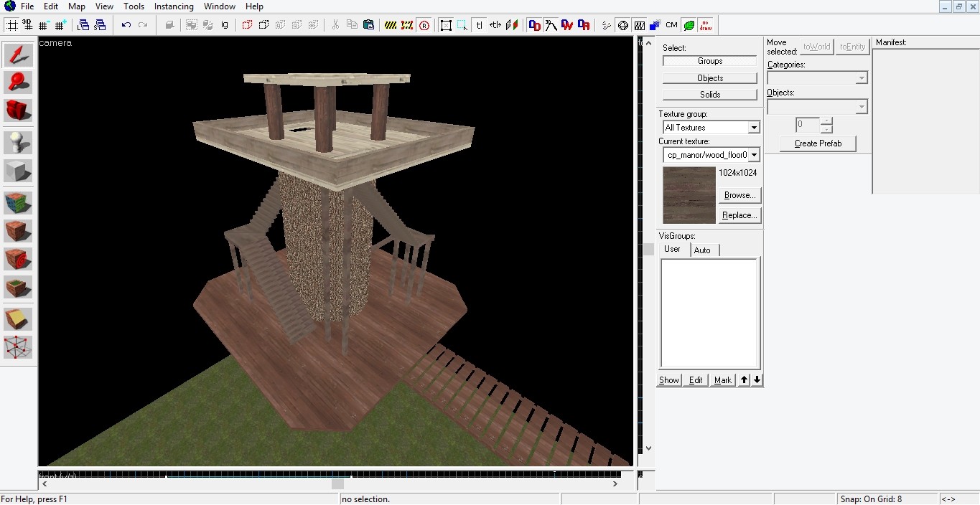The image size is (980, 505).
Task: Open the All Textures texture group dropdown
Action: (x=752, y=127)
